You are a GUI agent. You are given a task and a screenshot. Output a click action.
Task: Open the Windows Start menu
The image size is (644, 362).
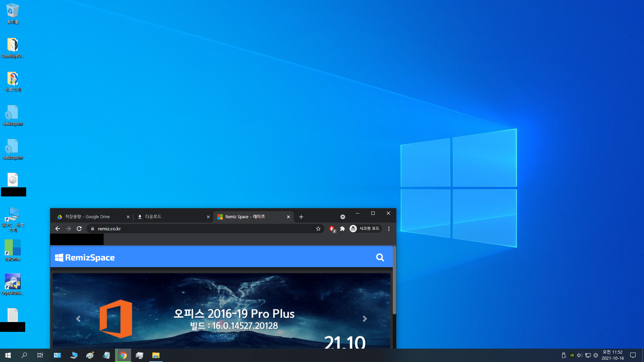click(x=8, y=355)
